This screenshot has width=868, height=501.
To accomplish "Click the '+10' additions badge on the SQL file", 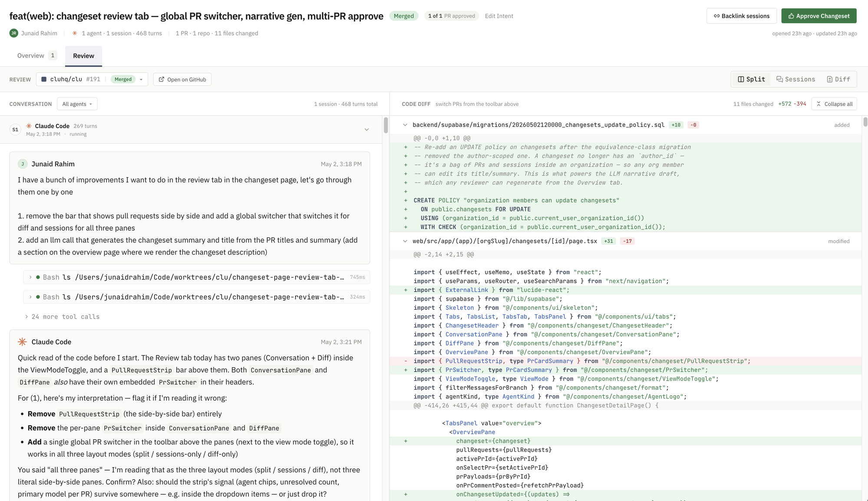I will pyautogui.click(x=676, y=125).
